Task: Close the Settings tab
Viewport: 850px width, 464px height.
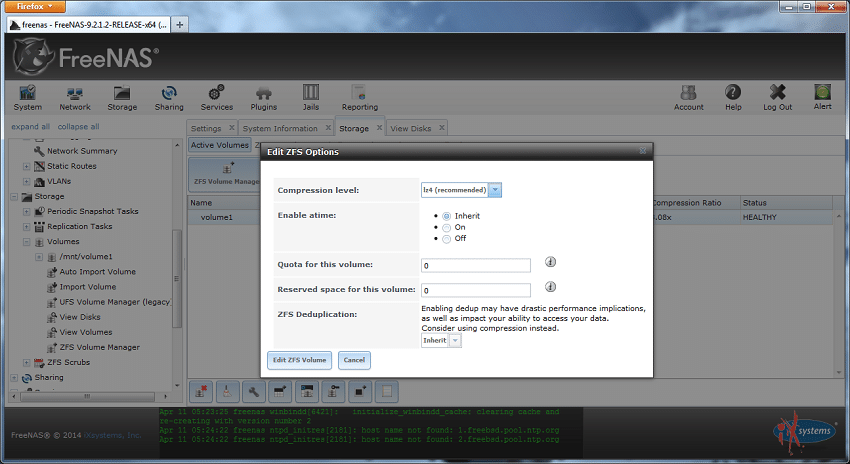Action: click(x=231, y=128)
